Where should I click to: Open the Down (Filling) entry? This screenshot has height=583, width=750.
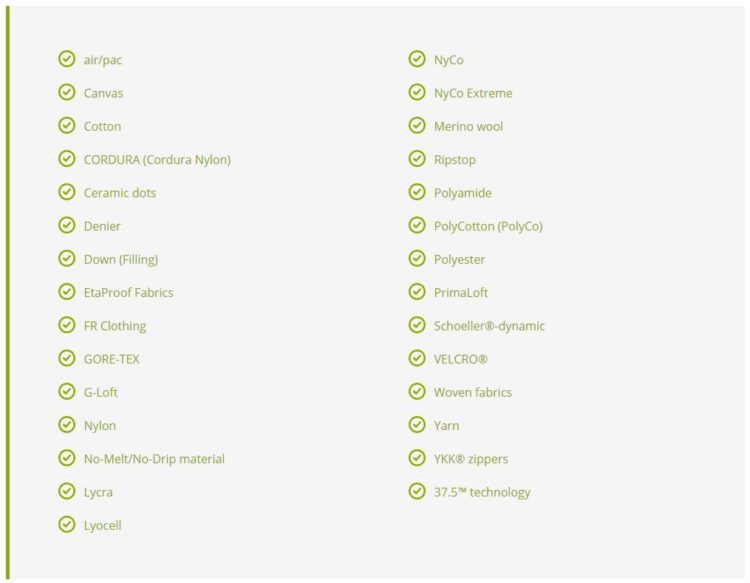click(x=121, y=259)
